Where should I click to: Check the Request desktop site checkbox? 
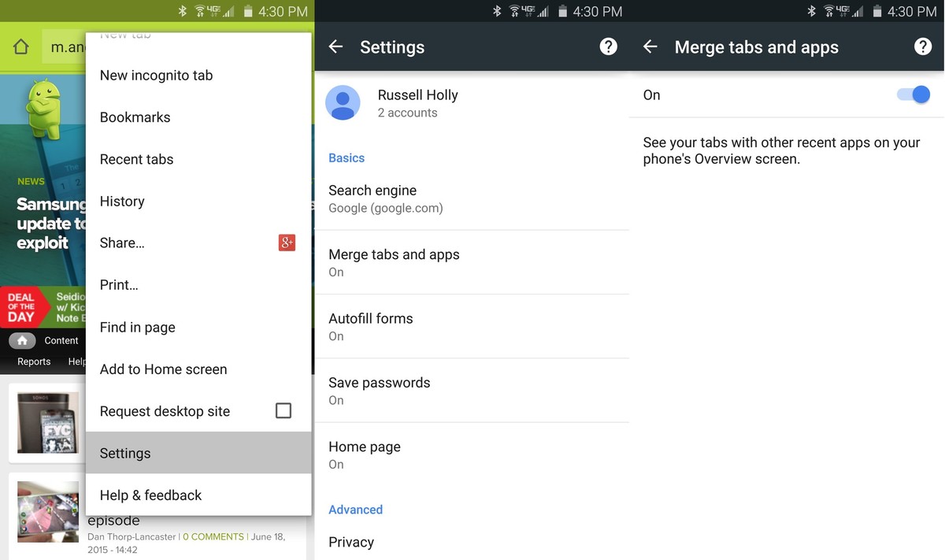[283, 410]
